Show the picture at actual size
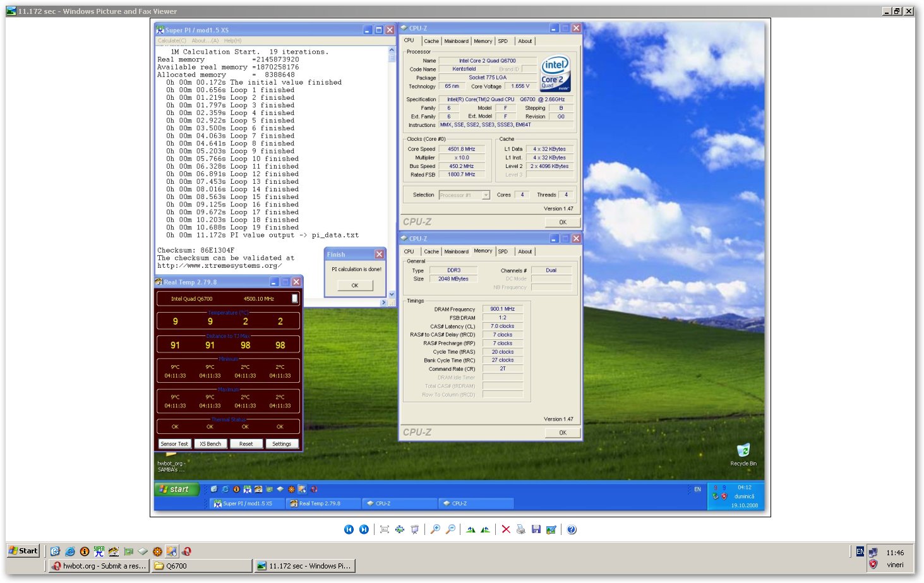The image size is (924, 583). pos(399,529)
